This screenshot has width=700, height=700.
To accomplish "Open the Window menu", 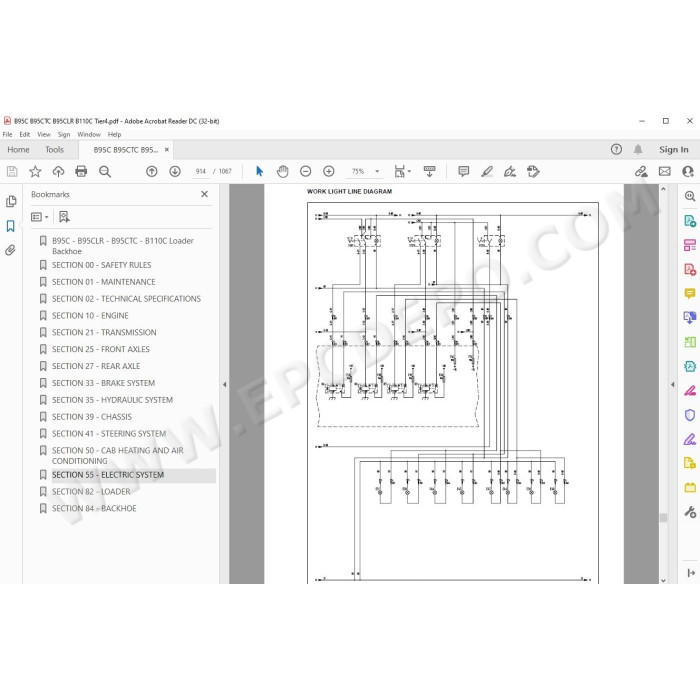I will click(x=89, y=134).
